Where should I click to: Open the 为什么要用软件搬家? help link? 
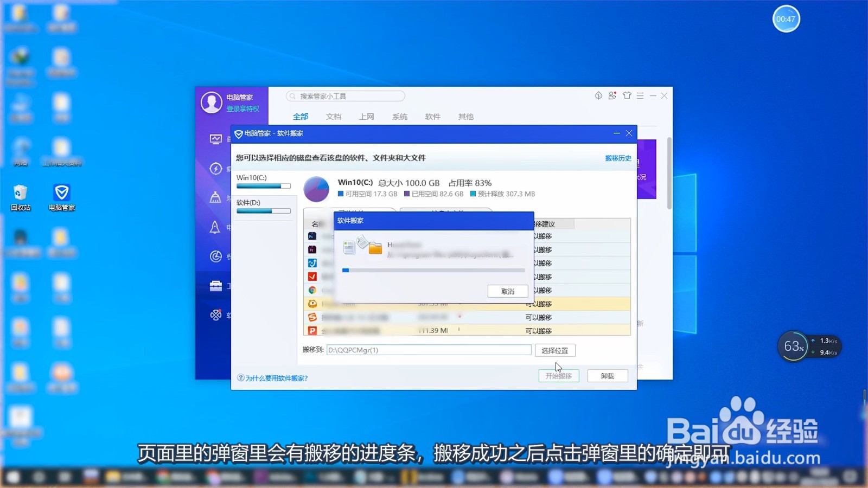[x=277, y=378]
